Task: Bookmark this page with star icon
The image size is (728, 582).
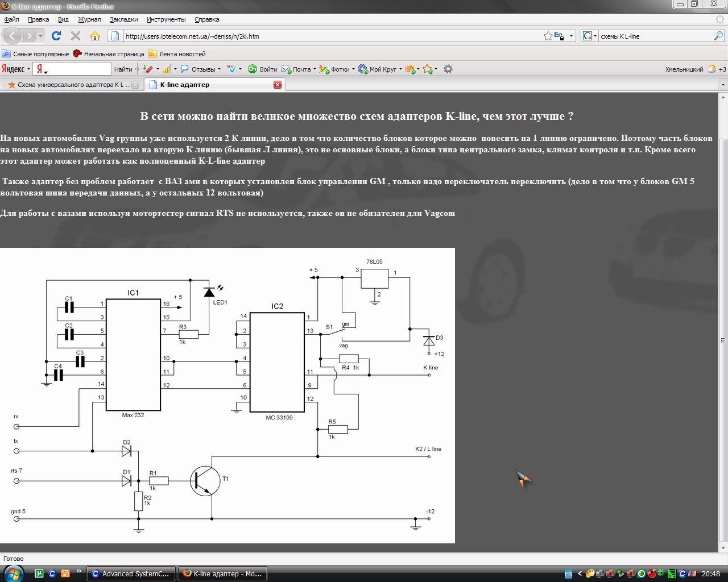Action: pos(548,36)
